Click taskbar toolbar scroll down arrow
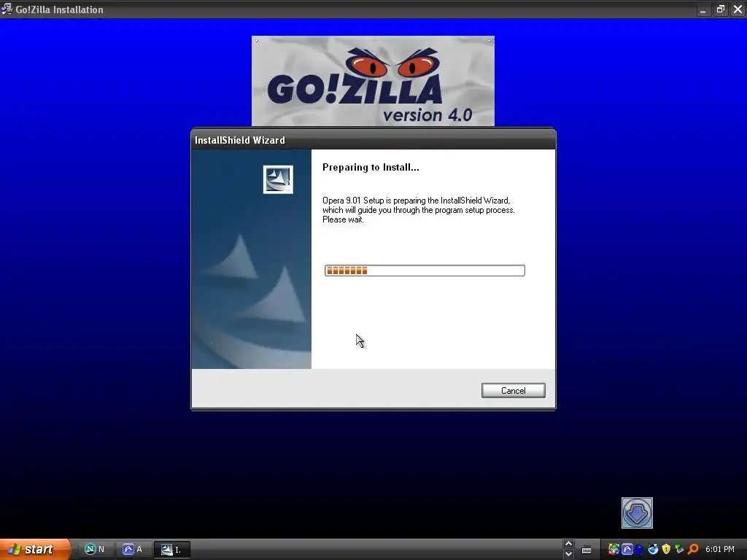 pyautogui.click(x=568, y=554)
